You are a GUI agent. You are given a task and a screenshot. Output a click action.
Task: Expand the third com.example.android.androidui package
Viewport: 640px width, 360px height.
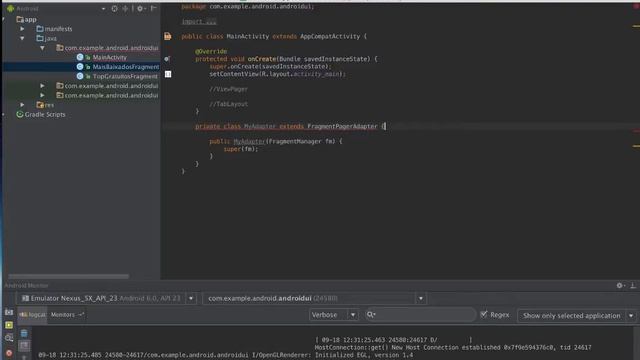coord(42,96)
